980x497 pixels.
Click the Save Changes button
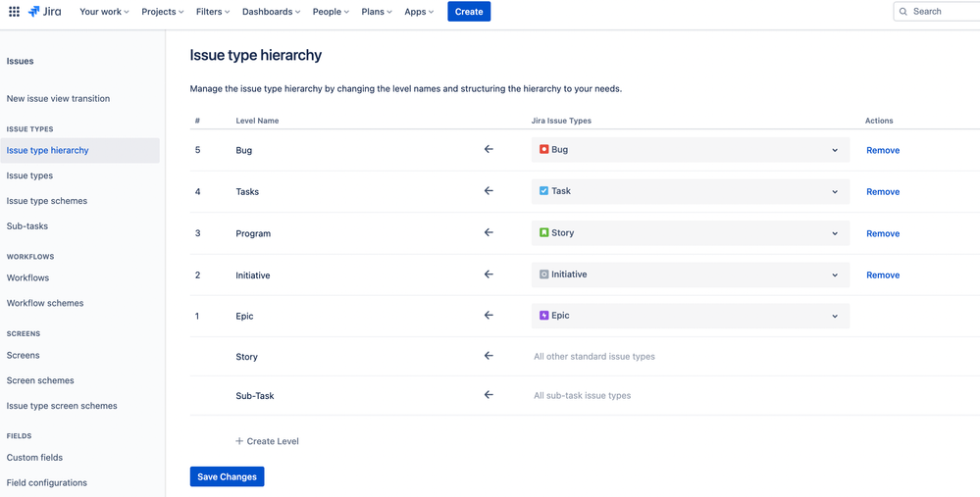tap(227, 476)
